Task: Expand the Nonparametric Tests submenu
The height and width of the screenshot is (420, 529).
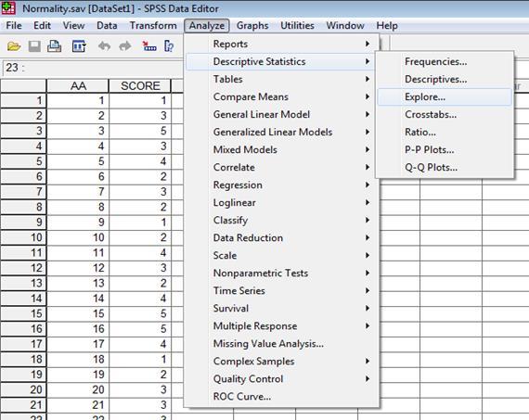Action: pyautogui.click(x=280, y=273)
